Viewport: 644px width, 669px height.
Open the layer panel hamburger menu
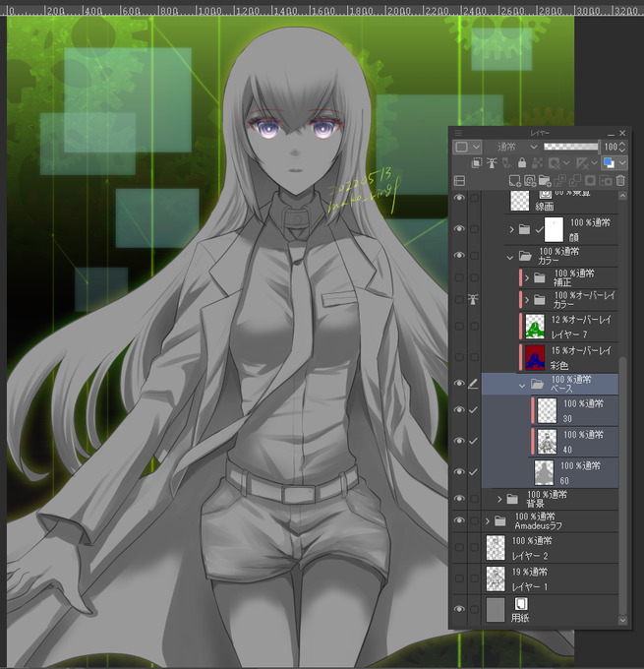pyautogui.click(x=458, y=133)
